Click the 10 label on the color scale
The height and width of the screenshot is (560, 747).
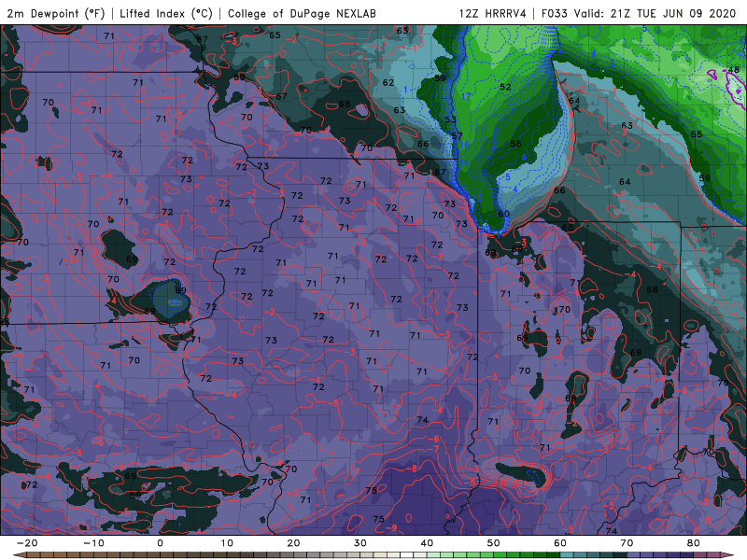[x=227, y=543]
